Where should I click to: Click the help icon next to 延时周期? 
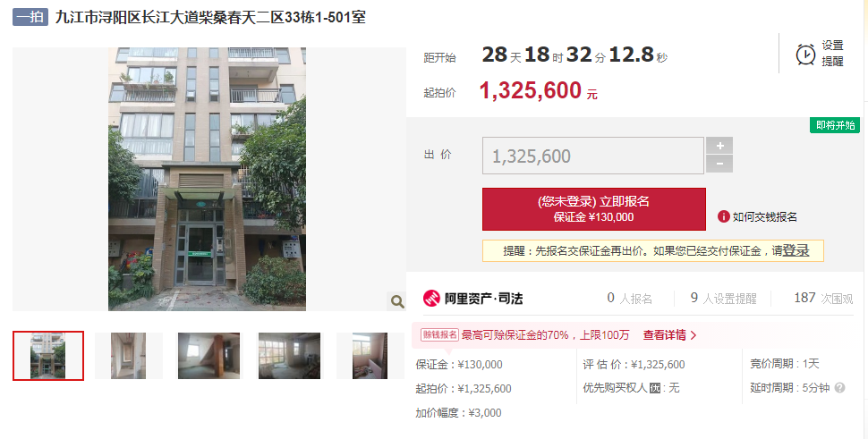coord(839,387)
